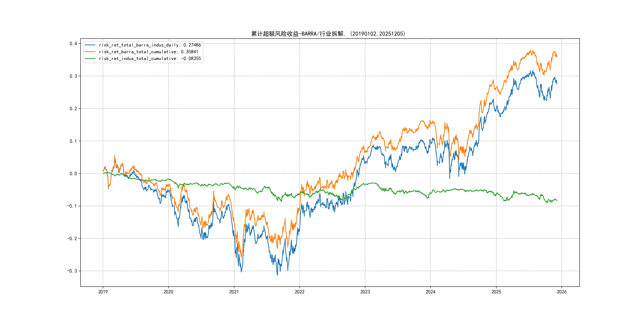Viewport: 644px width, 322px height.
Task: Click the 0.2 y-axis tick label
Action: pos(73,109)
